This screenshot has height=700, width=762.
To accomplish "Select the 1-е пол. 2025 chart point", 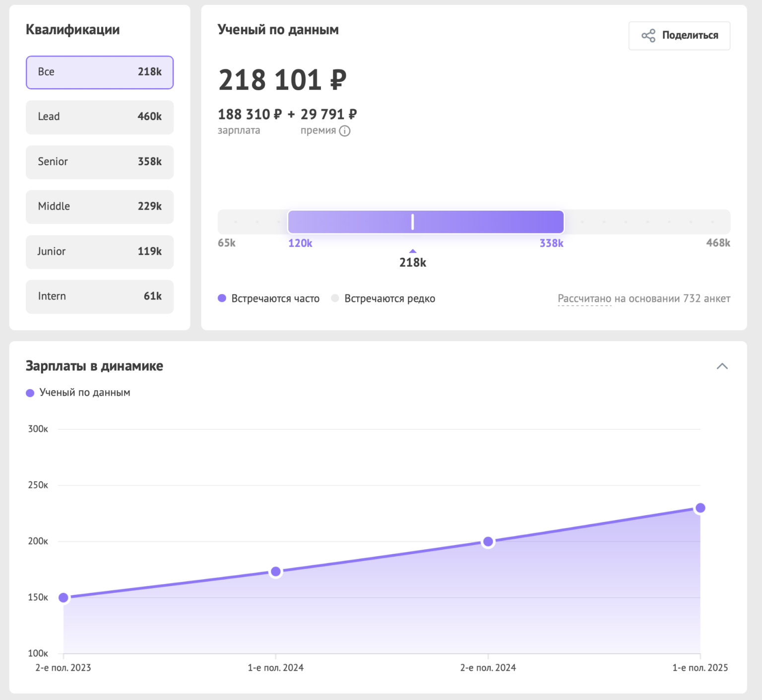I will click(700, 508).
